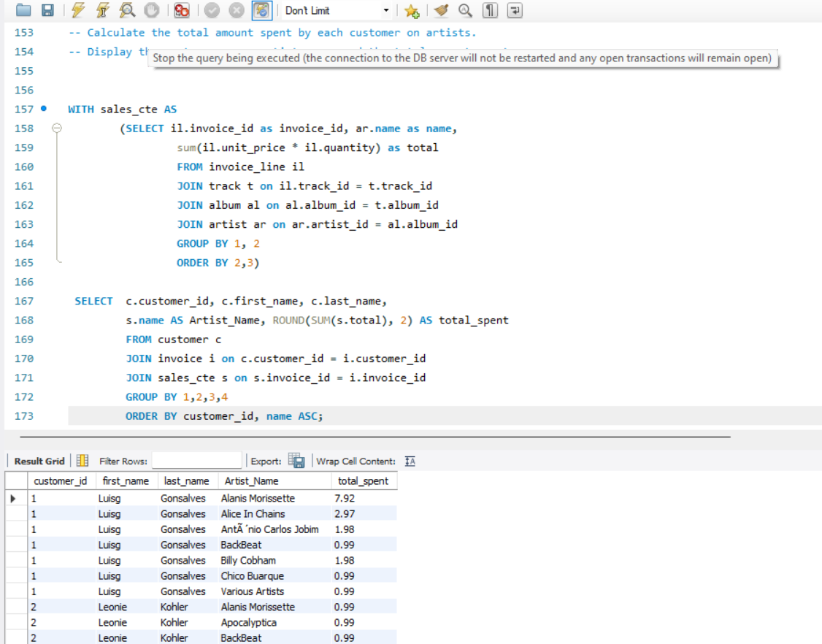Image resolution: width=822 pixels, height=644 pixels.
Task: Toggle stop-on-error script execution
Action: [182, 10]
